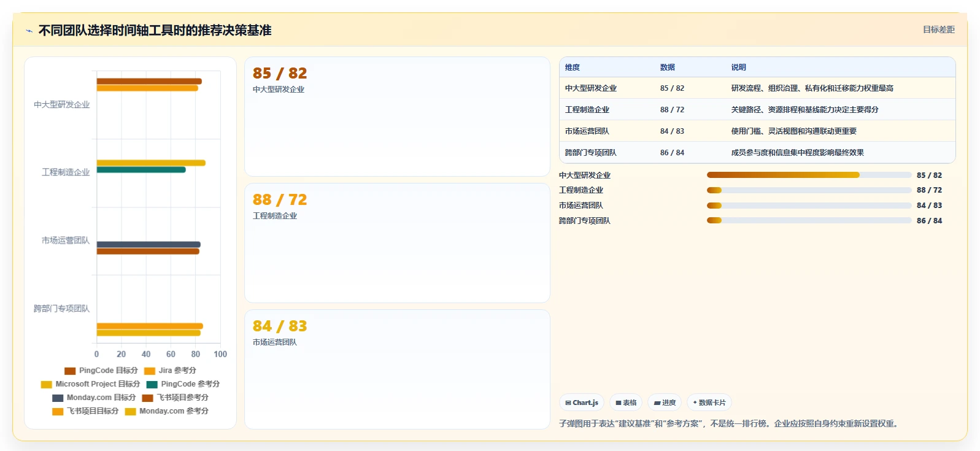980x451 pixels.
Task: Toggle the 飞书项目目标分 legend swatch
Action: (58, 411)
